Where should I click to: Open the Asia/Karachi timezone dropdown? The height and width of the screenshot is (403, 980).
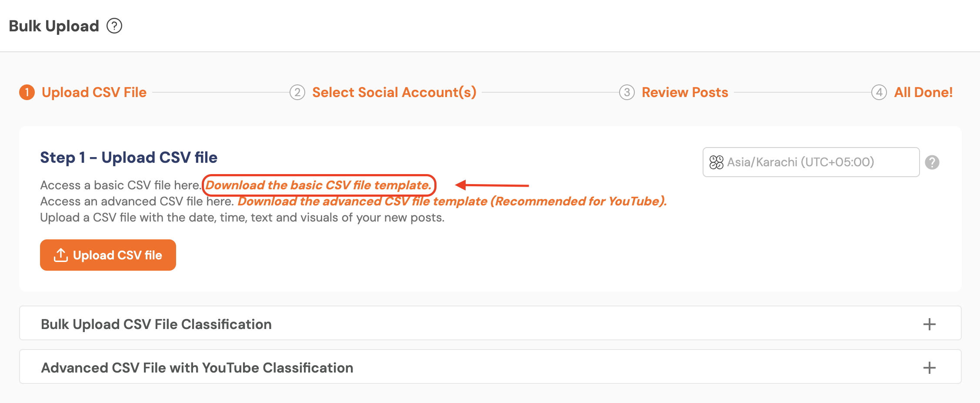point(810,162)
